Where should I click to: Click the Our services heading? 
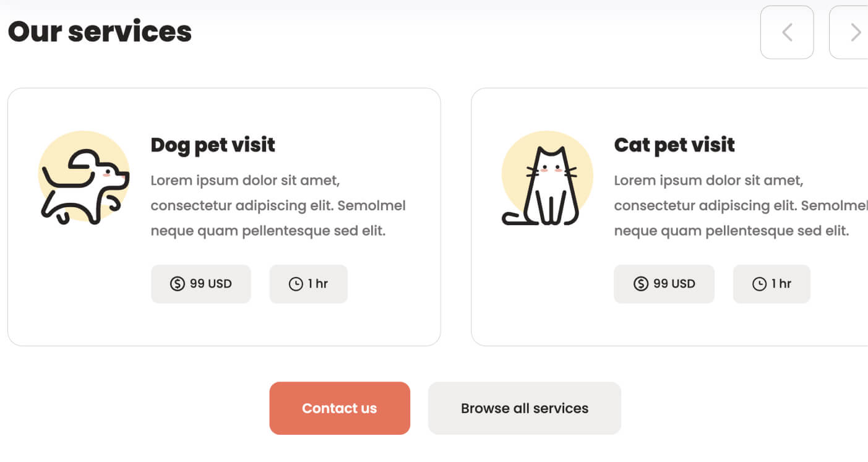100,31
